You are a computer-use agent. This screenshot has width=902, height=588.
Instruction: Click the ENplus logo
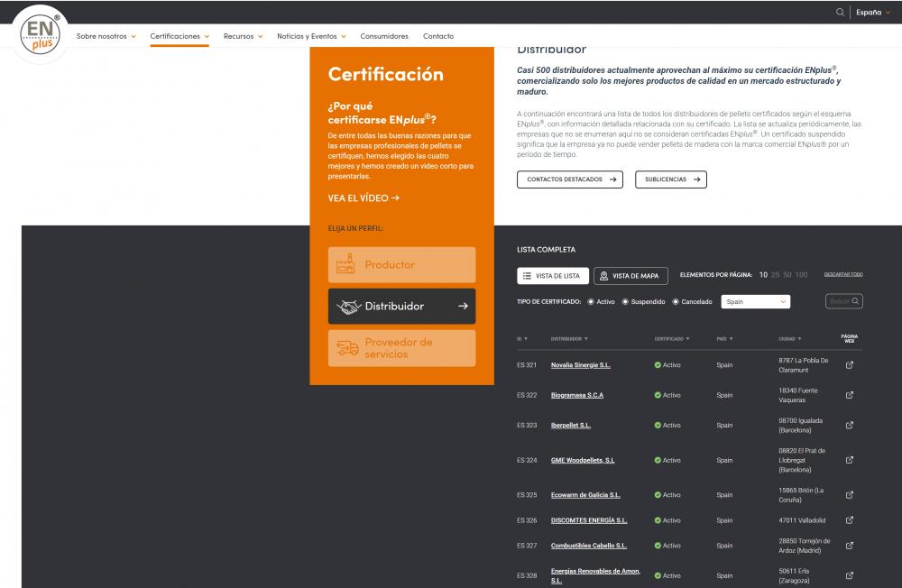pos(41,34)
